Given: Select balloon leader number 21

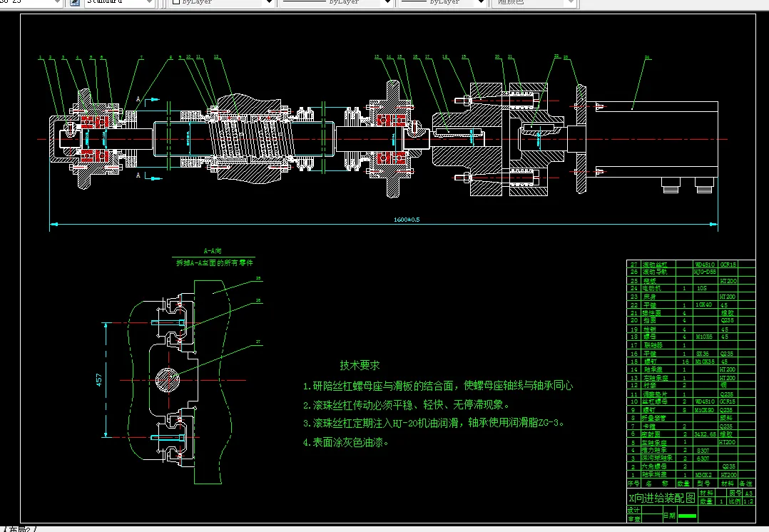Looking at the screenshot, I should click(510, 56).
